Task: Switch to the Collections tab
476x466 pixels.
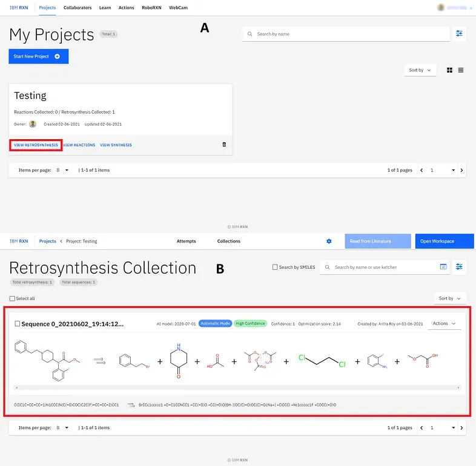Action: 228,241
